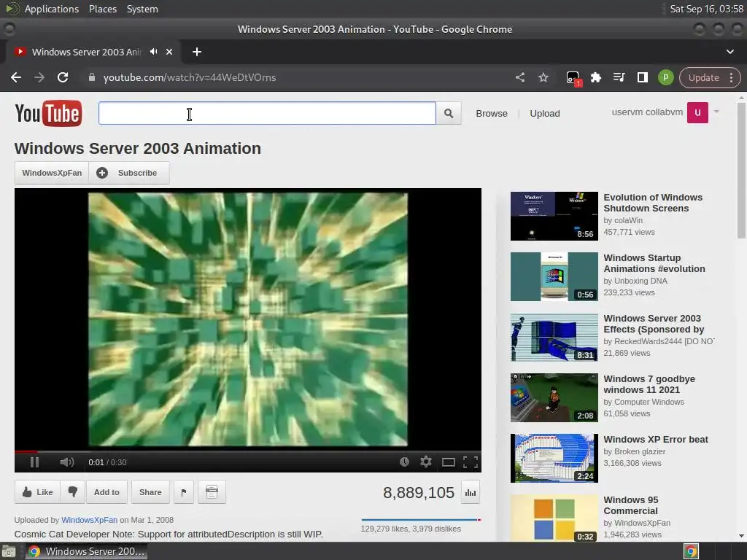Open Windows 95 Commercial video title
747x560 pixels.
[630, 505]
